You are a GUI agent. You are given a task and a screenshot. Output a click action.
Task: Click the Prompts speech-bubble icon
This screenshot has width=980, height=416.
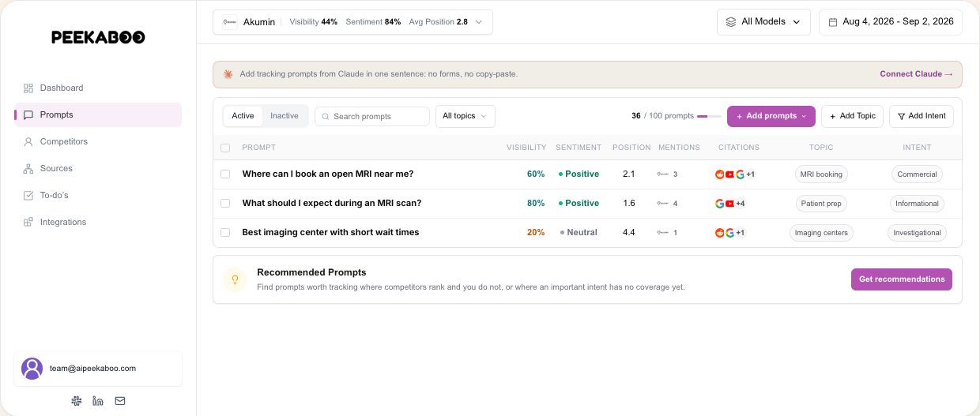[28, 114]
